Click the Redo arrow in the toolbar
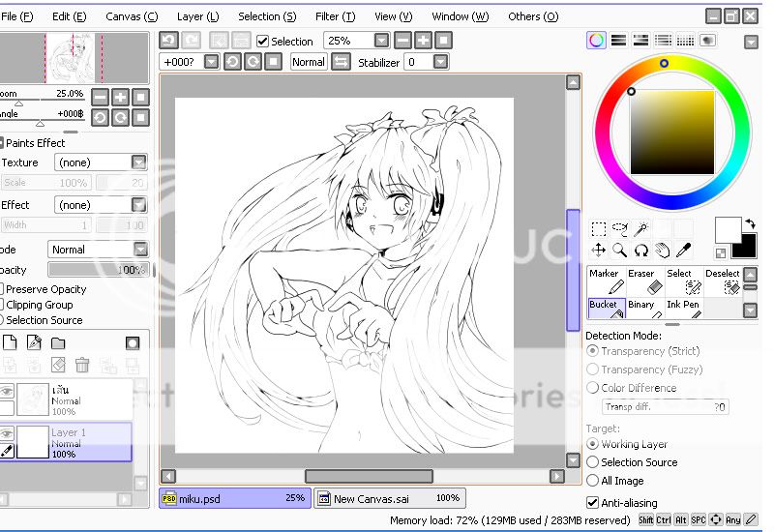 pyautogui.click(x=192, y=41)
